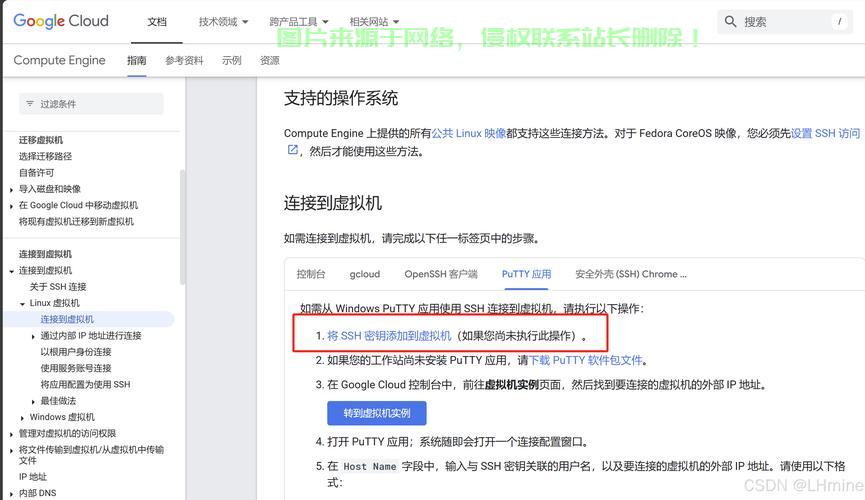Click the 过滤条件 filter field
The width and height of the screenshot is (865, 500).
[92, 104]
